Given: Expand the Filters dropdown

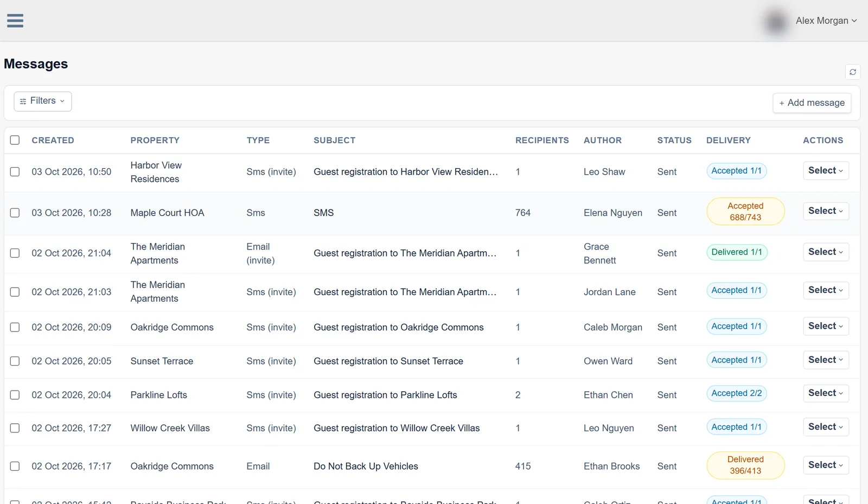Looking at the screenshot, I should pyautogui.click(x=43, y=101).
